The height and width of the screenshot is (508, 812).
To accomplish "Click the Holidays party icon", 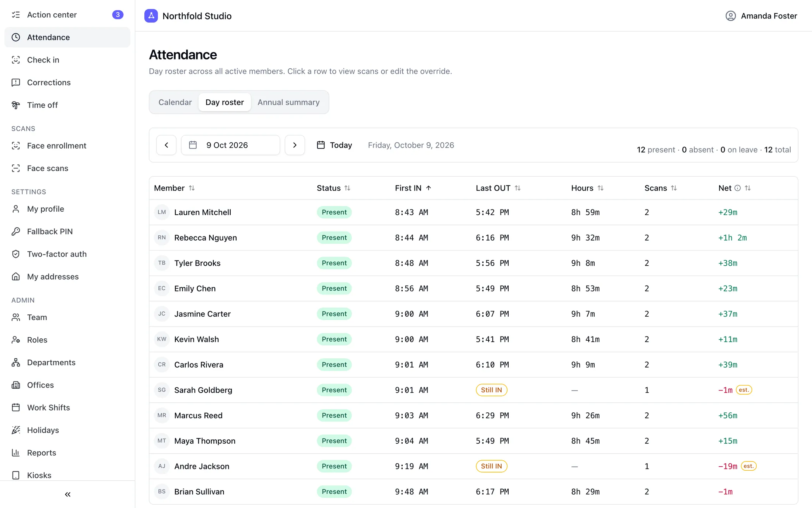I will 16,430.
